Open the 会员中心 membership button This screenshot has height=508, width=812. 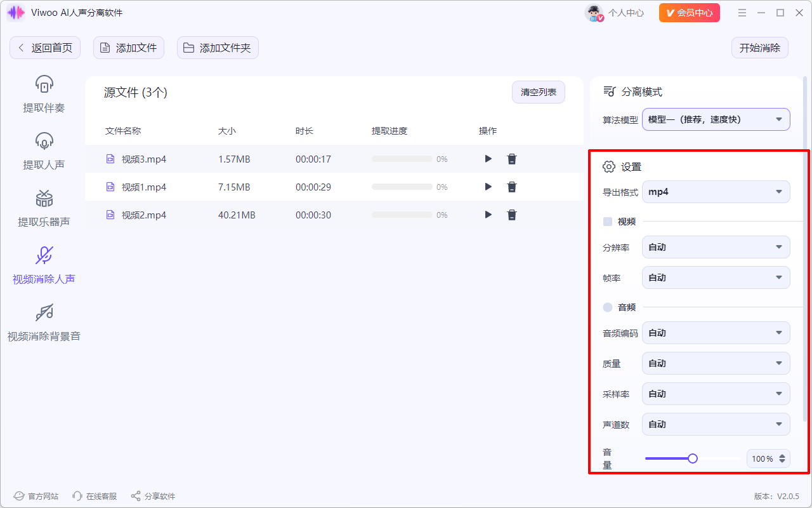690,13
